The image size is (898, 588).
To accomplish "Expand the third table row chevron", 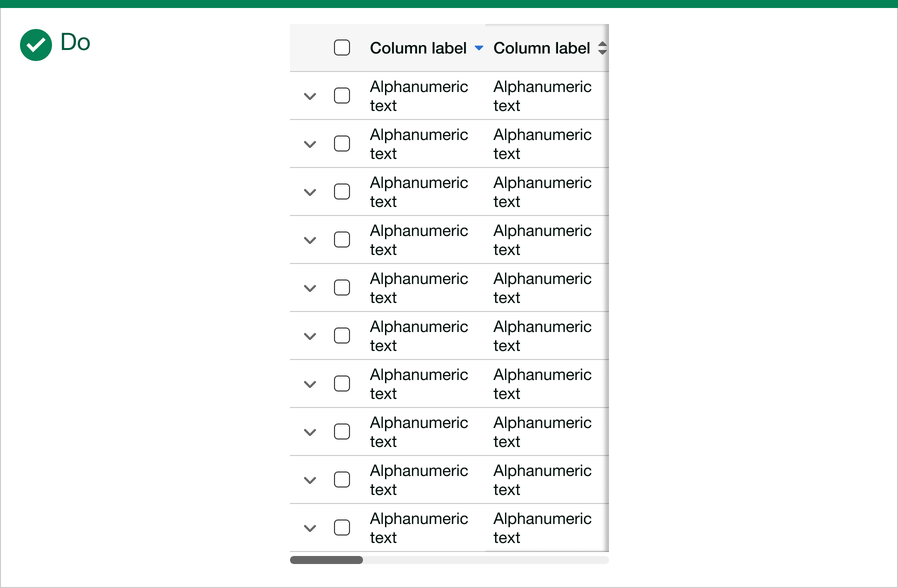I will click(x=310, y=192).
